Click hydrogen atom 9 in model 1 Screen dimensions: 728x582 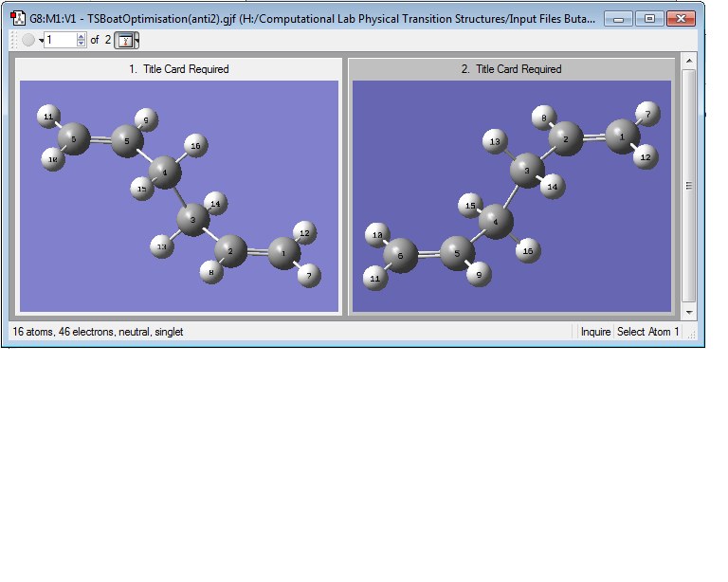146,120
